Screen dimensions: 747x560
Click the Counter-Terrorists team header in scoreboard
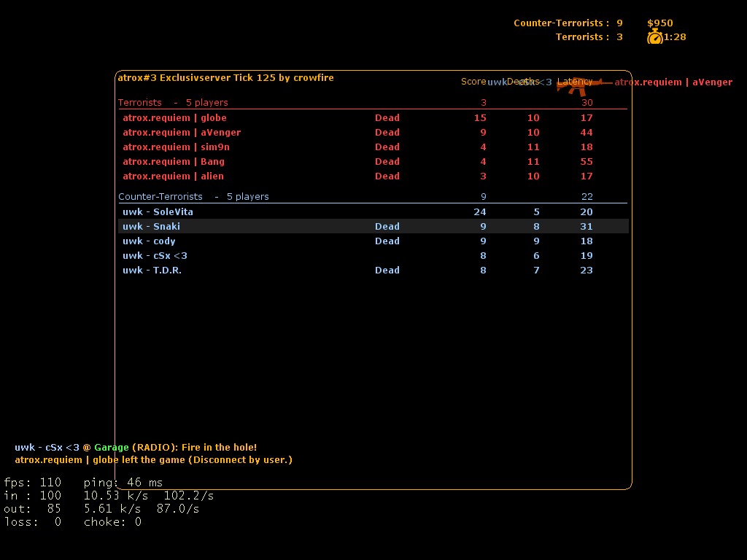click(x=160, y=197)
